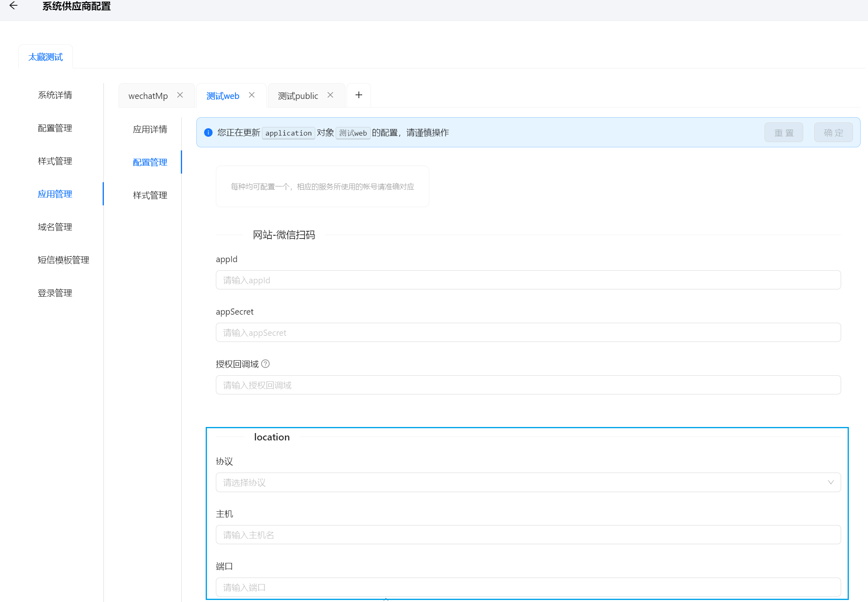Go to 域名管理 in the sidebar
This screenshot has height=602, width=868.
(x=55, y=227)
